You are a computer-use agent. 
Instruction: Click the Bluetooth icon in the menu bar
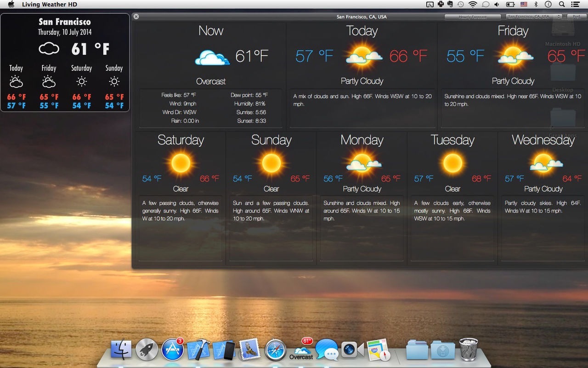click(x=536, y=4)
